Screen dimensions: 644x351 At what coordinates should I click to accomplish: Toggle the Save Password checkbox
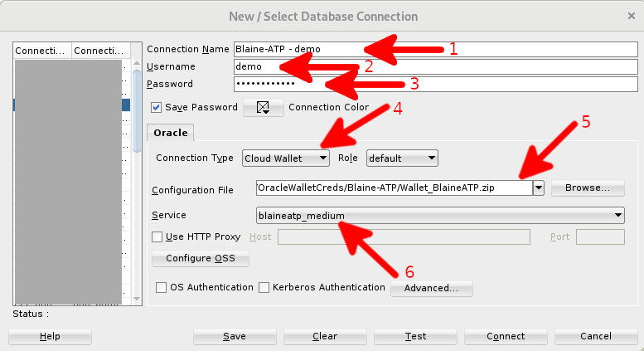click(x=156, y=108)
